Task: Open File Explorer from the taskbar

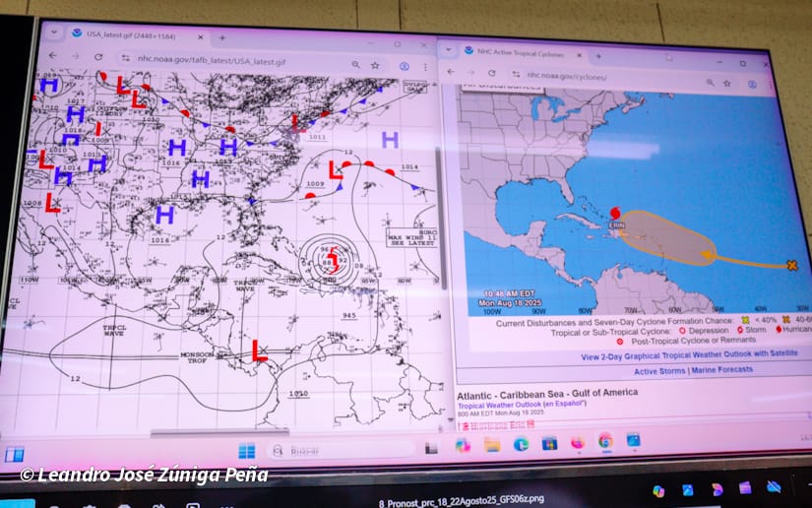Action: pyautogui.click(x=492, y=445)
